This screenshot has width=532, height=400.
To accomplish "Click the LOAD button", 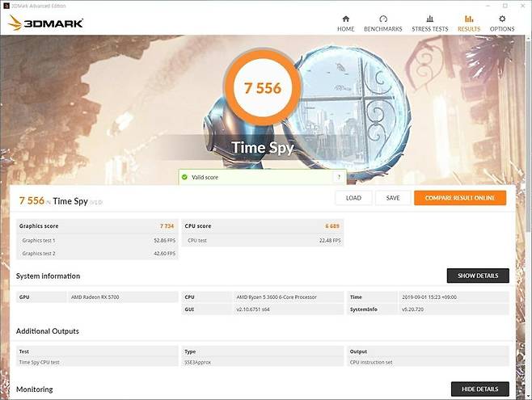I will pyautogui.click(x=353, y=198).
